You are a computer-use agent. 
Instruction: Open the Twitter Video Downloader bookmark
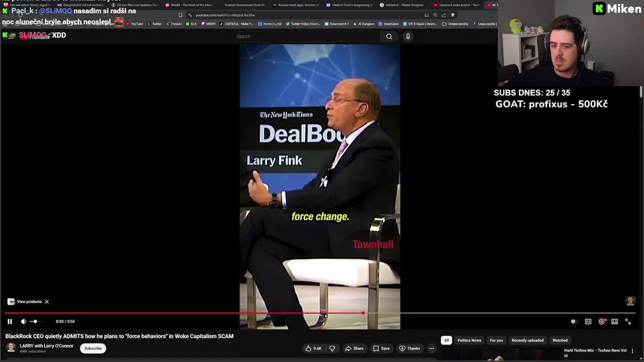pos(303,24)
